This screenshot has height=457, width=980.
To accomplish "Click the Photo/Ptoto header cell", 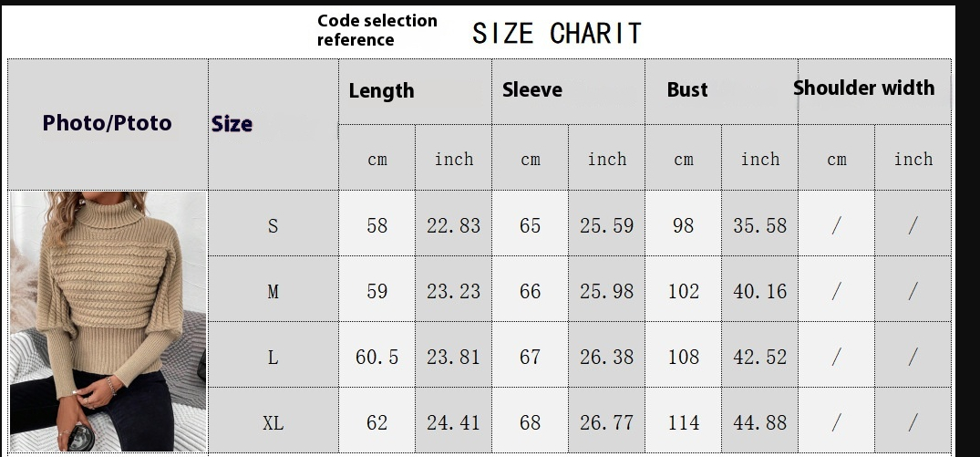I will click(x=108, y=124).
